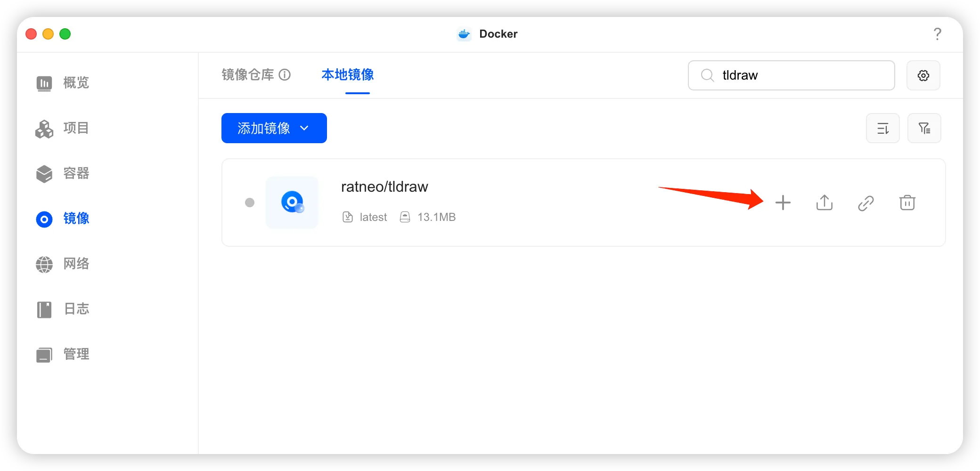This screenshot has height=471, width=980.
Task: Select the 镜像 images section
Action: coord(62,219)
